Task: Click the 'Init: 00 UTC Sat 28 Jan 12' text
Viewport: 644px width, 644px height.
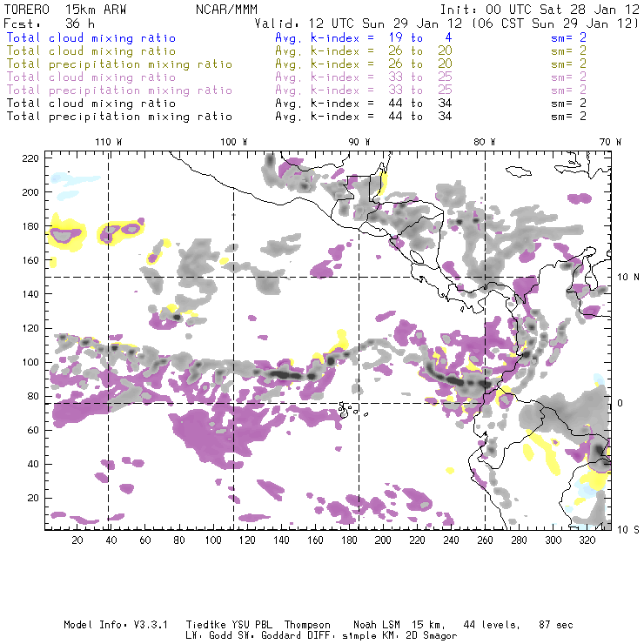Action: (540, 10)
